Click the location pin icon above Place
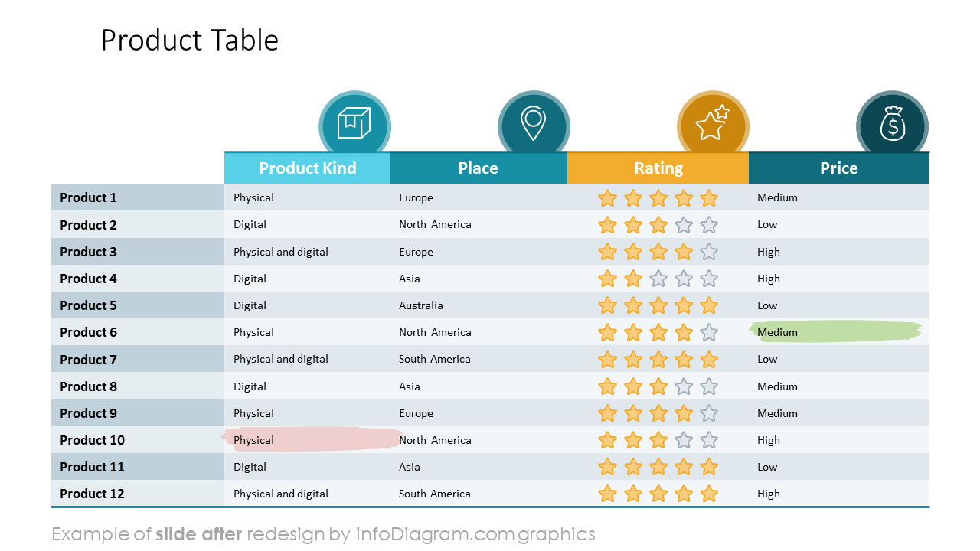 [533, 126]
